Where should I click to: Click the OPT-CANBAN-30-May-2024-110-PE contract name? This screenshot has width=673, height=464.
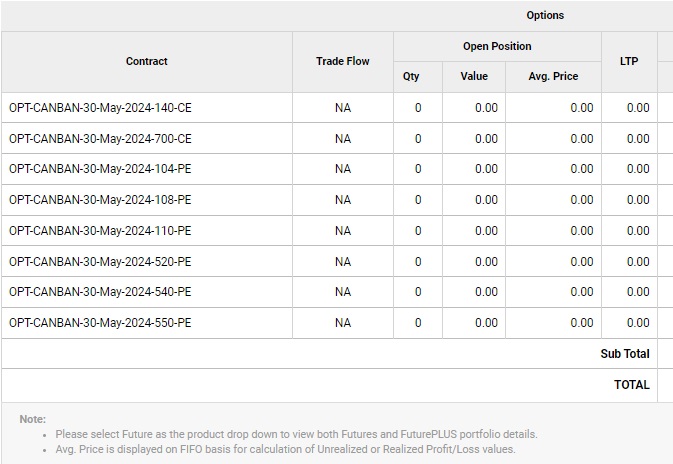(x=100, y=231)
